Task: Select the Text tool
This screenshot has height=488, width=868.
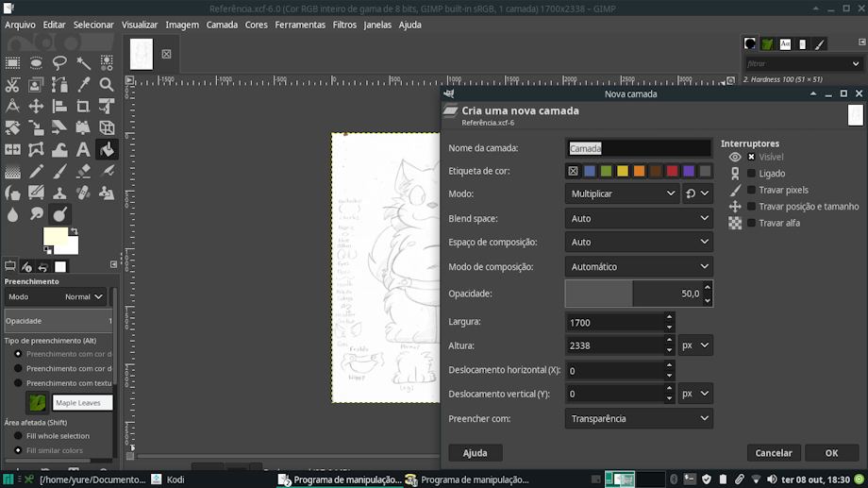Action: (x=83, y=149)
